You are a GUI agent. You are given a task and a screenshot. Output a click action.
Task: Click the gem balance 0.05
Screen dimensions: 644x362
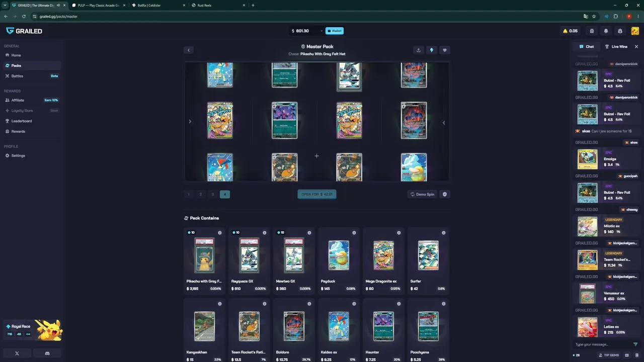coord(571,31)
